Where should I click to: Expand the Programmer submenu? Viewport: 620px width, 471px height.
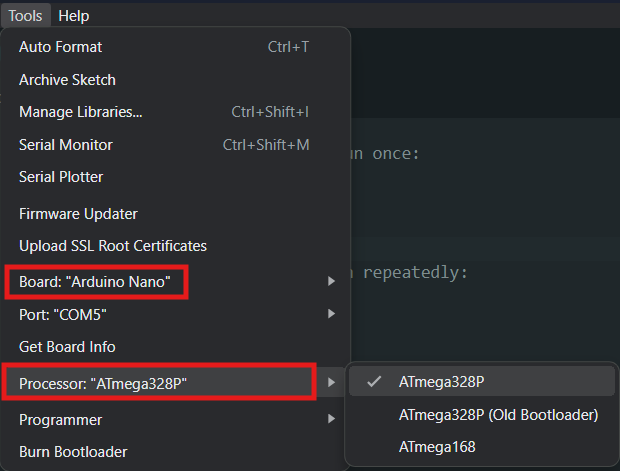pos(60,420)
